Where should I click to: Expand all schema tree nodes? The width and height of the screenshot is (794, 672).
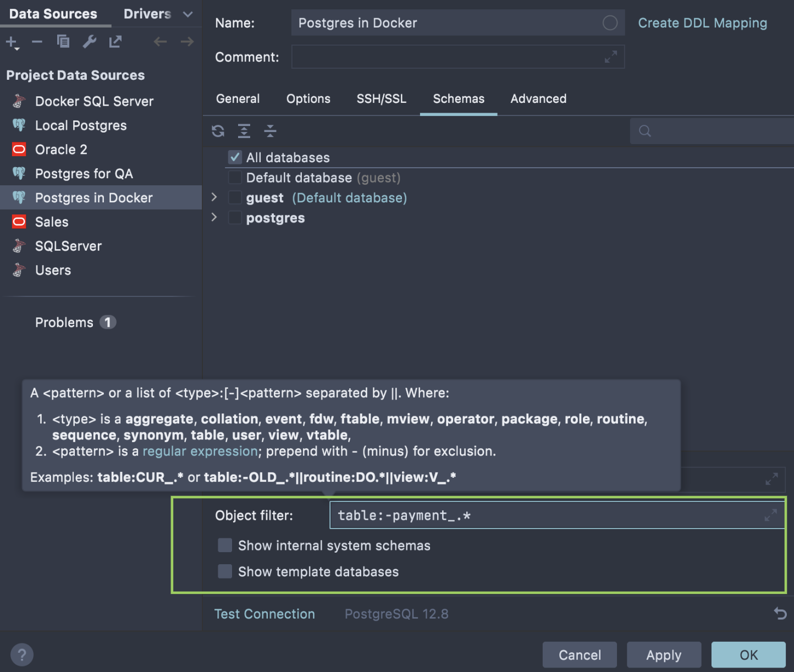point(244,131)
